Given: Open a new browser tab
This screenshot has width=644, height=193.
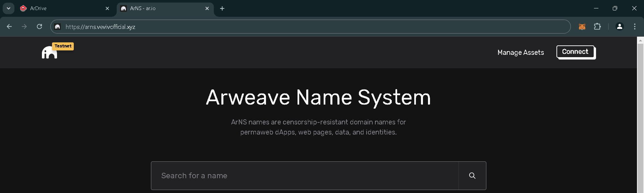Looking at the screenshot, I should (x=222, y=8).
